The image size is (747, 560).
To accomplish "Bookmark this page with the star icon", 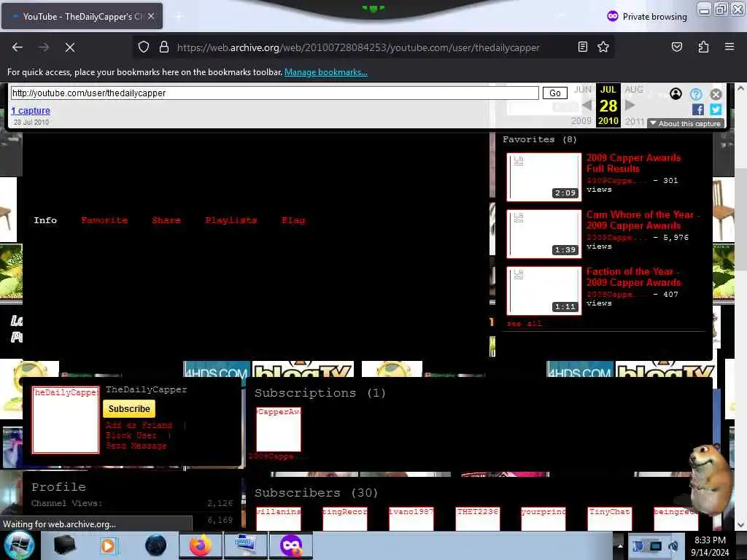I will click(x=603, y=47).
